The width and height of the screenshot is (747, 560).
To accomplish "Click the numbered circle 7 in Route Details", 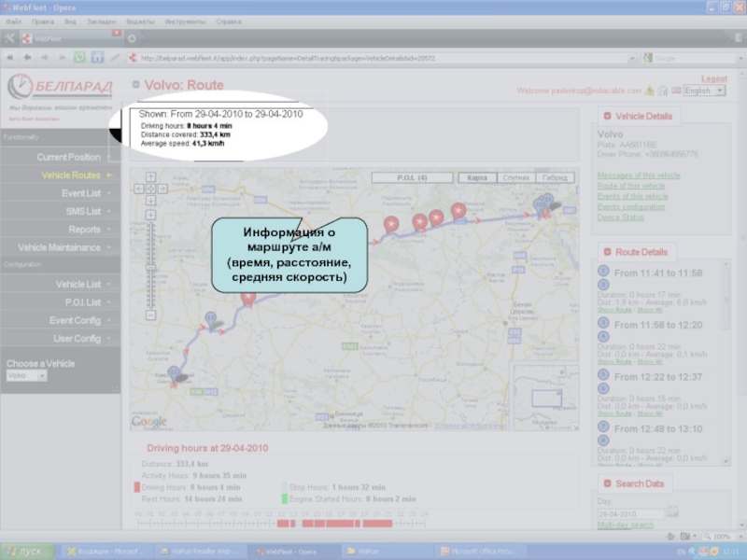I will coord(603,427).
